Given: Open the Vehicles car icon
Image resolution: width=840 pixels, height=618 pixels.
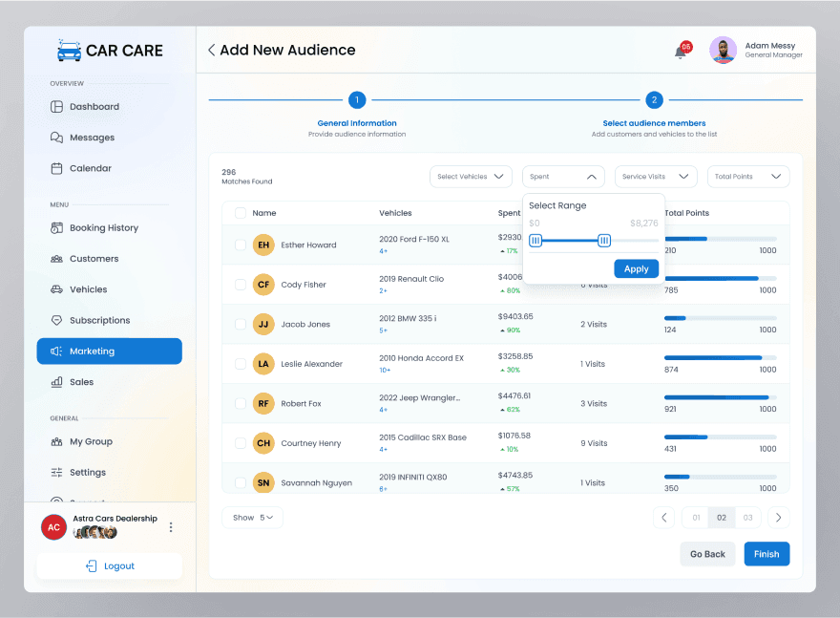Looking at the screenshot, I should [x=56, y=289].
